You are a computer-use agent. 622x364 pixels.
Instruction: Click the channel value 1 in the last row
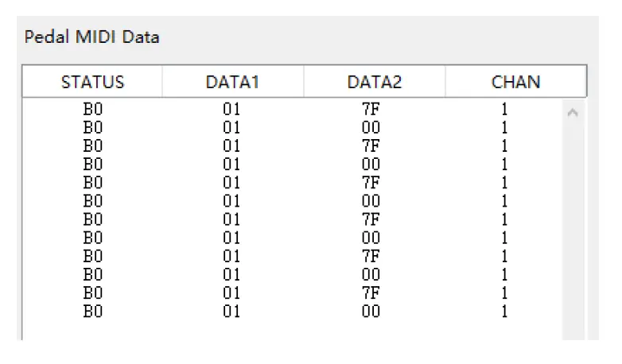(504, 312)
